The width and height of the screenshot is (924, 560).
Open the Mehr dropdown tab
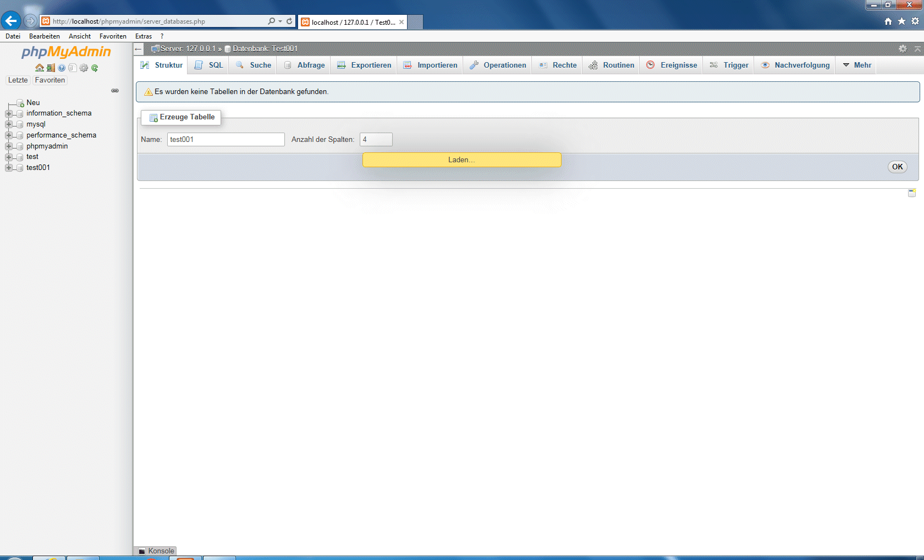coord(857,65)
